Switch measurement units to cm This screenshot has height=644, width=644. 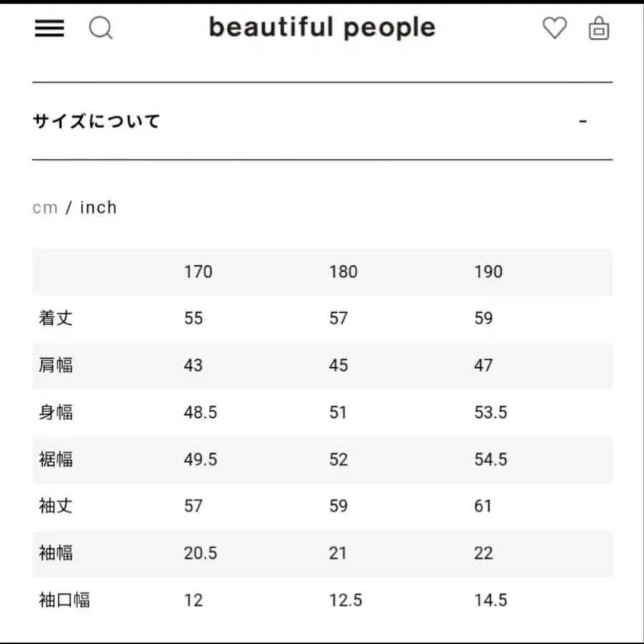tap(46, 207)
